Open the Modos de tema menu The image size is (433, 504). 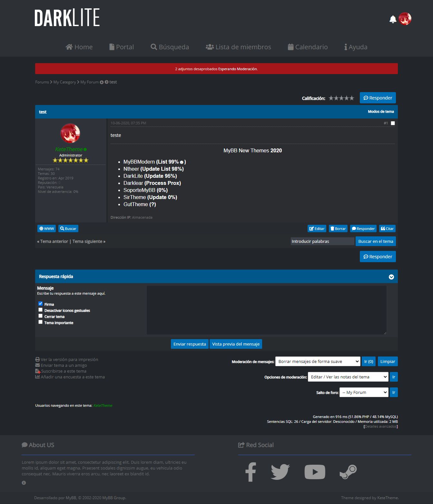[381, 111]
